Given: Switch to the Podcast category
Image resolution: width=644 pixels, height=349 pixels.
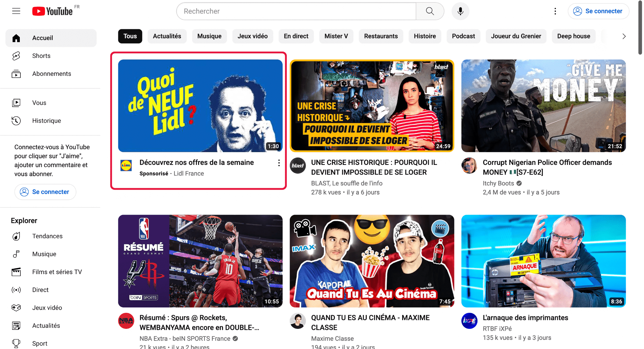Looking at the screenshot, I should pos(463,36).
